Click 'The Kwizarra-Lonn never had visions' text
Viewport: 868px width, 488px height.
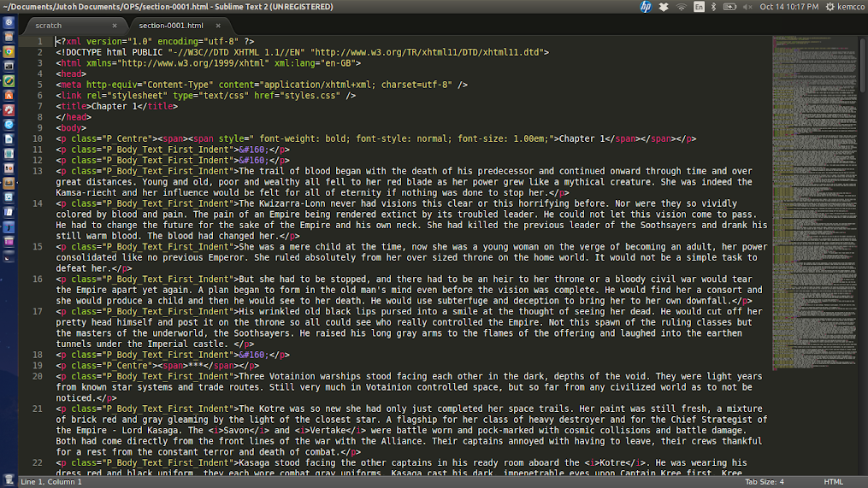click(328, 203)
